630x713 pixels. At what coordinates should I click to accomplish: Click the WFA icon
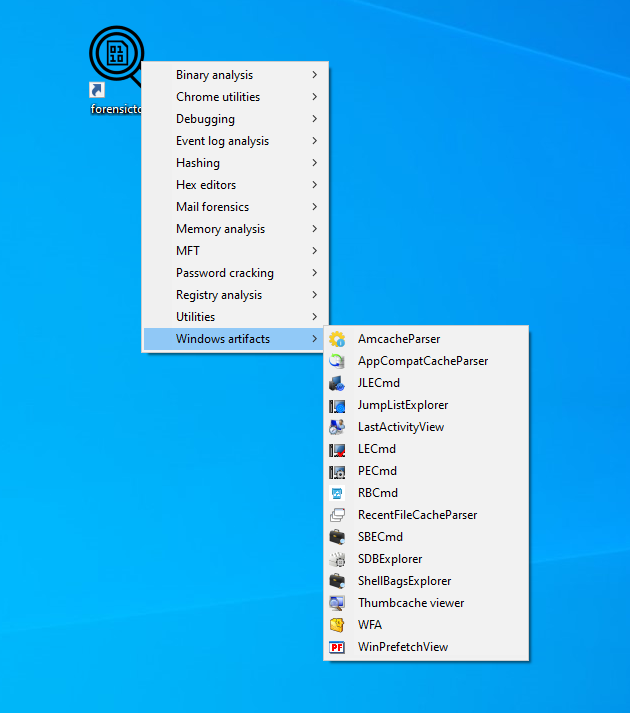click(337, 625)
